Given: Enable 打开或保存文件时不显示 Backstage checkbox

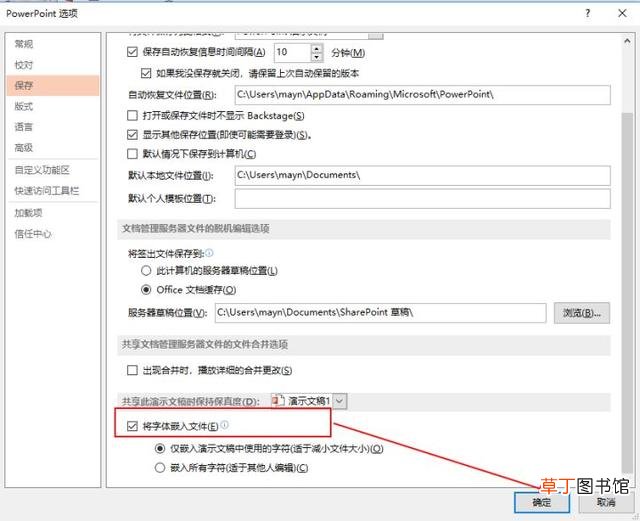Looking at the screenshot, I should pyautogui.click(x=132, y=116).
